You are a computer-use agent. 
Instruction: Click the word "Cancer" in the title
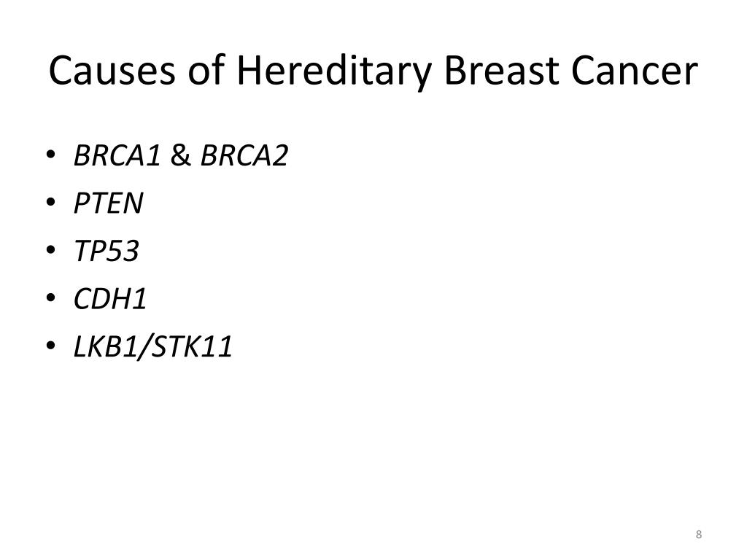[635, 71]
